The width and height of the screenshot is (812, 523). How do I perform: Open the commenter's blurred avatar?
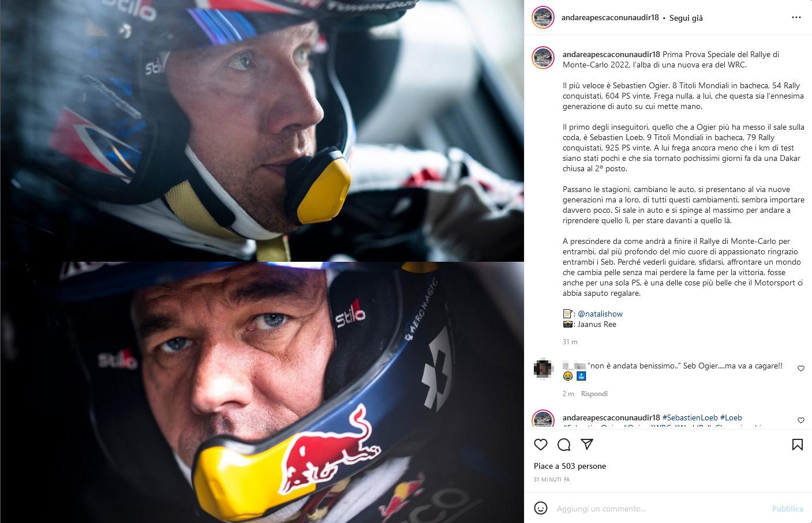click(543, 368)
